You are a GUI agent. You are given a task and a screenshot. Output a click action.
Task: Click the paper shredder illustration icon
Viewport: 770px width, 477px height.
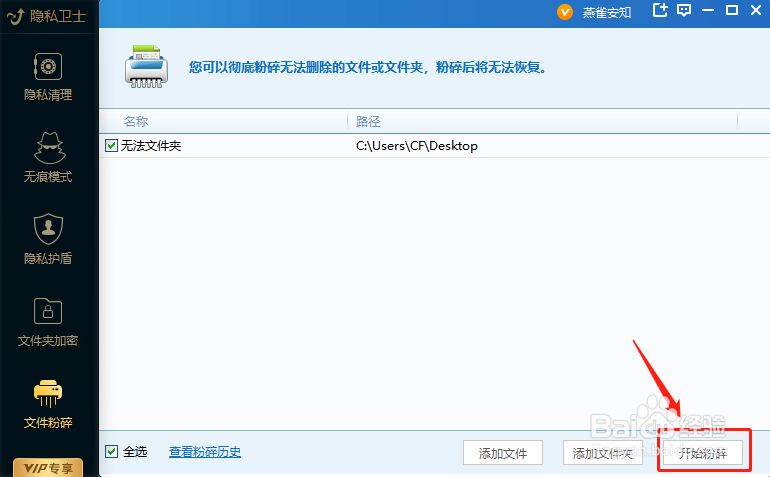(x=146, y=67)
